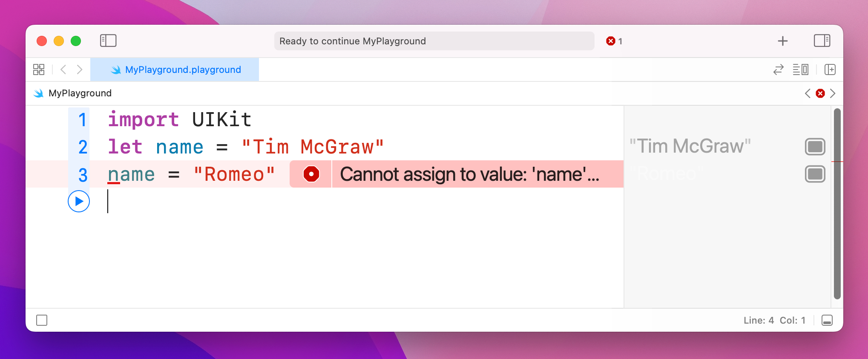Click the Line: 4 Col: 1 indicator

[775, 320]
